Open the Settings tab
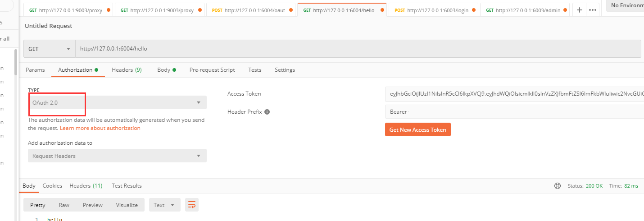This screenshot has width=644, height=221. click(285, 70)
